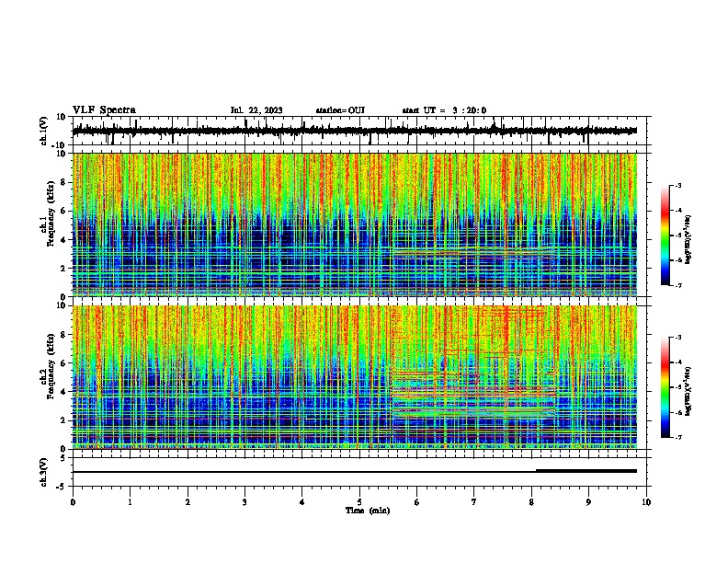Click time axis tick "5" above "Time (min)"
The width and height of the screenshot is (728, 563).
point(359,502)
